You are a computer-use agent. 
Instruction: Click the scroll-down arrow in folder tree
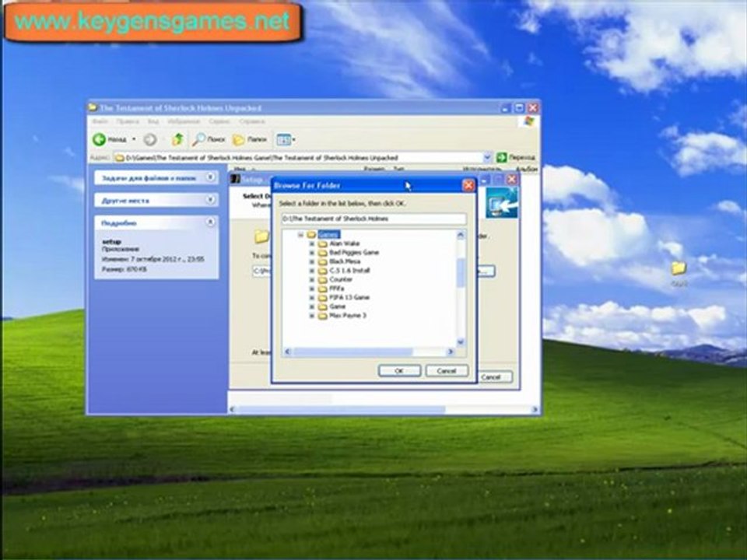click(x=461, y=342)
